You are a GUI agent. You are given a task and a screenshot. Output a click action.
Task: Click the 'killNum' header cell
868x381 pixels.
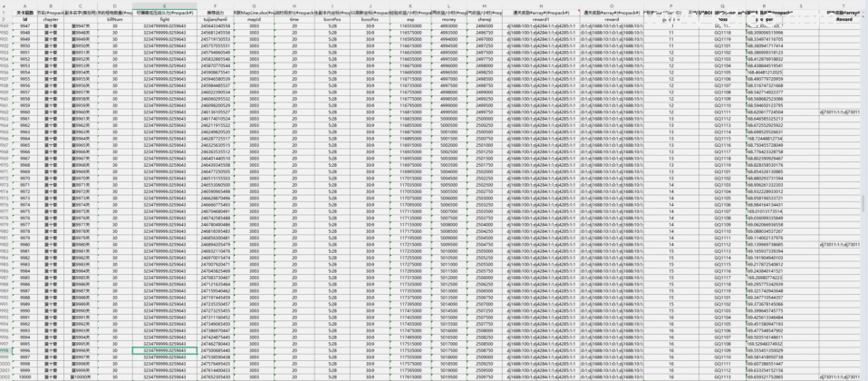(114, 17)
